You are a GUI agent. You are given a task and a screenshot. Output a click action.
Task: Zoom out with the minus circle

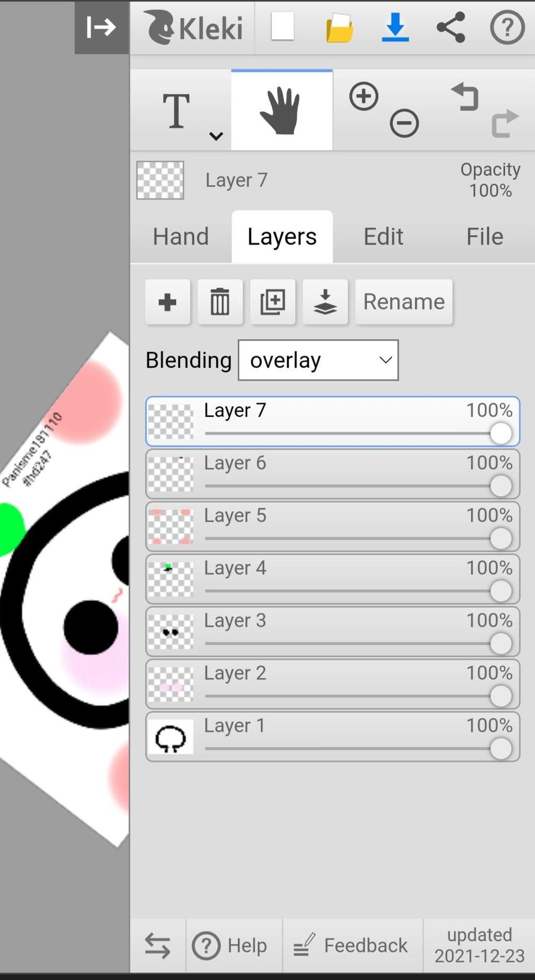pos(404,123)
